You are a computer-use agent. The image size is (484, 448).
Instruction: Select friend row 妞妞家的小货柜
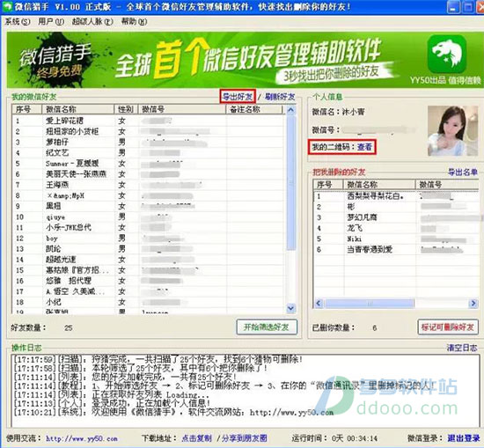(x=148, y=131)
